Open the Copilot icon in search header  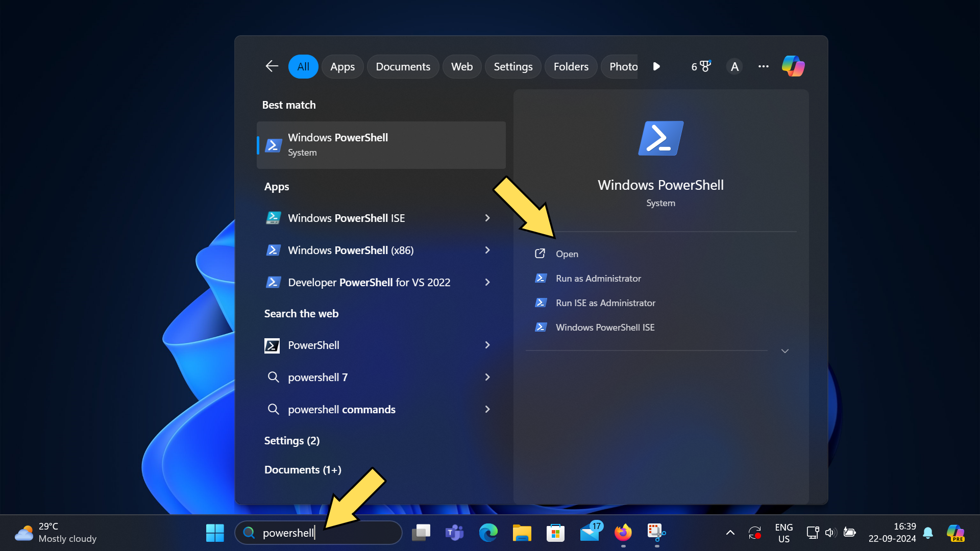pyautogui.click(x=793, y=66)
